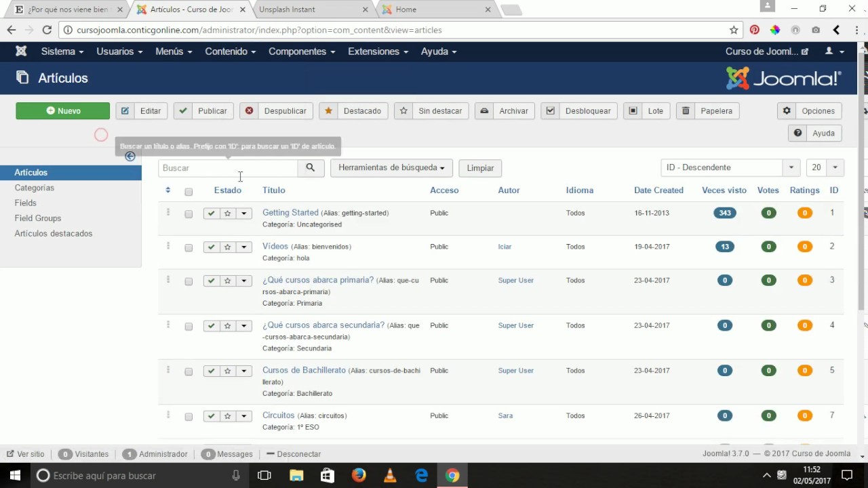
Task: Check the Vídeos article checkbox
Action: [x=189, y=248]
